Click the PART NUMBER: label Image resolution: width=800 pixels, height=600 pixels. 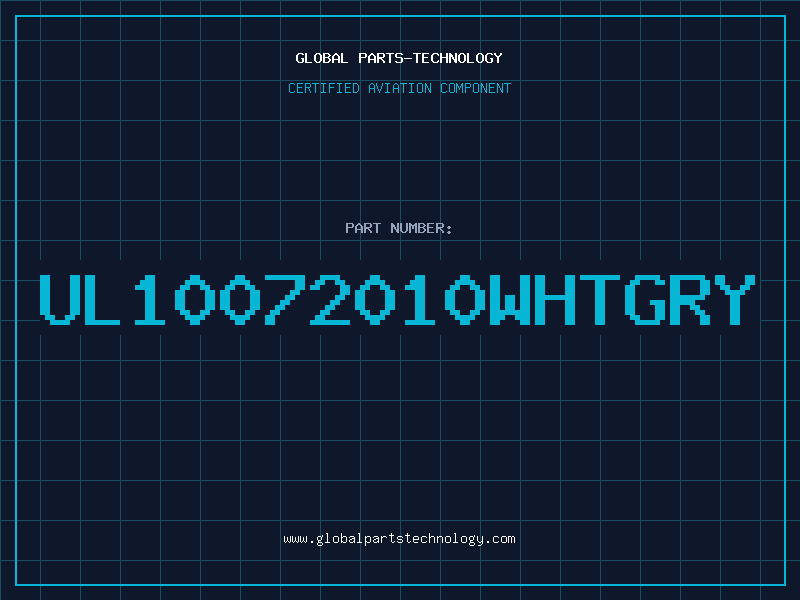point(399,228)
